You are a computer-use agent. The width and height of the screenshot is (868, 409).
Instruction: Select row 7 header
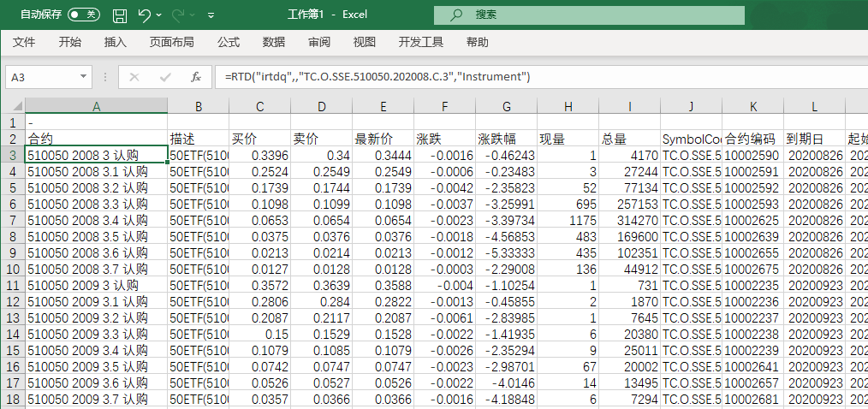(13, 221)
